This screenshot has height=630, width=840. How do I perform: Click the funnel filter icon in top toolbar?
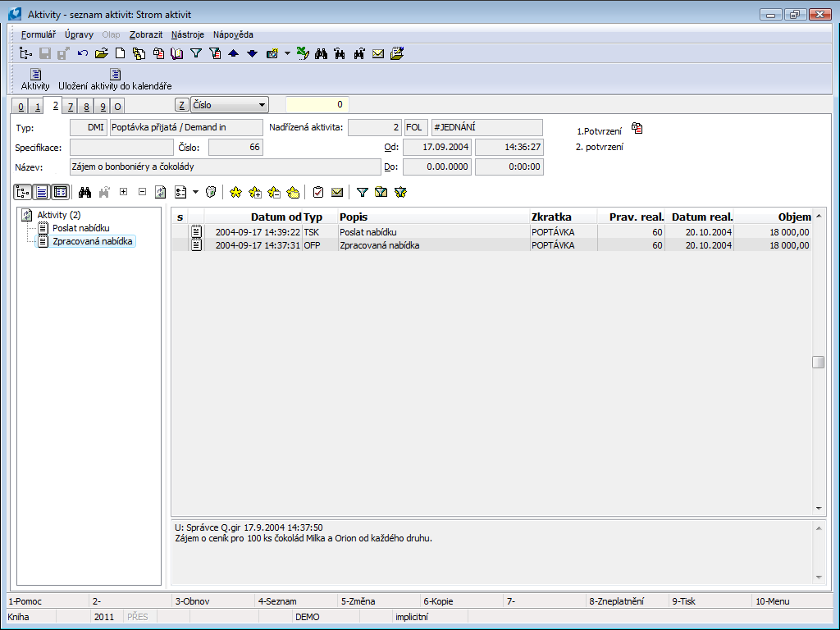[x=196, y=54]
